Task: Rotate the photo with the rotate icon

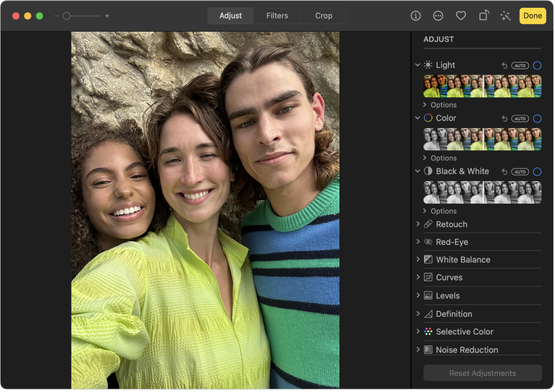Action: coord(484,15)
